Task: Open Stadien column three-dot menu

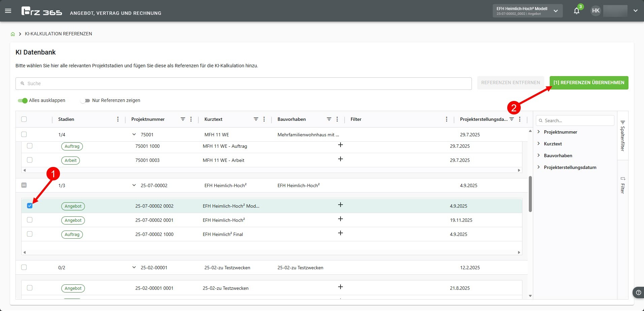Action: (x=118, y=119)
